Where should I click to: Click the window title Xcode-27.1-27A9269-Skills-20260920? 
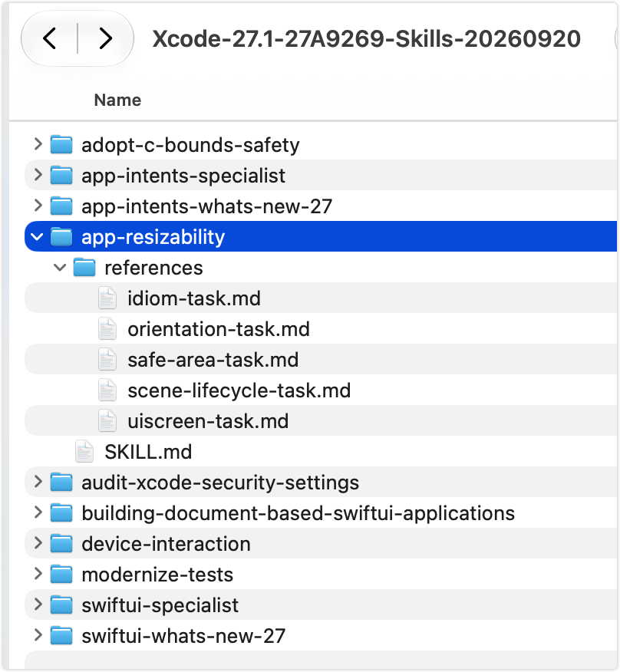367,38
